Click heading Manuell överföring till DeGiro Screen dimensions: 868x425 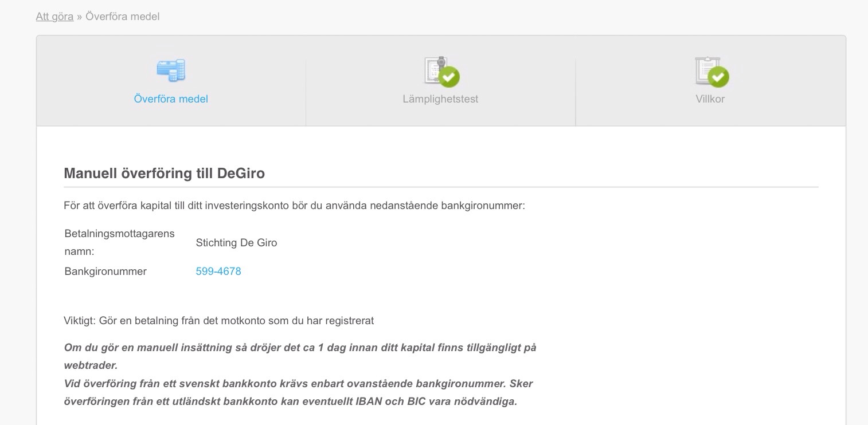click(164, 174)
